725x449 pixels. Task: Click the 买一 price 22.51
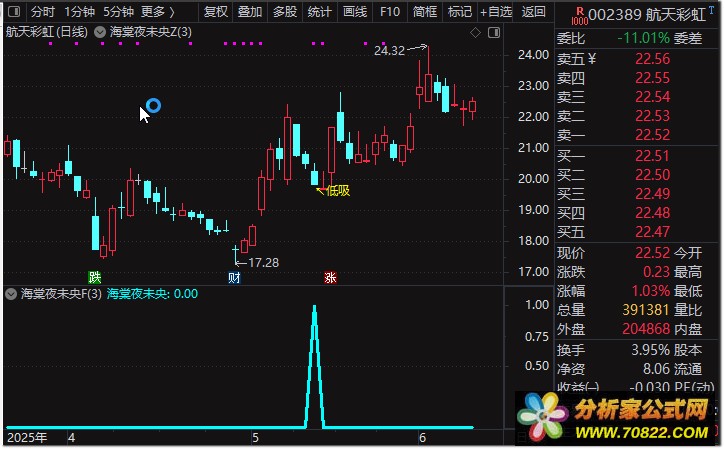coord(652,156)
